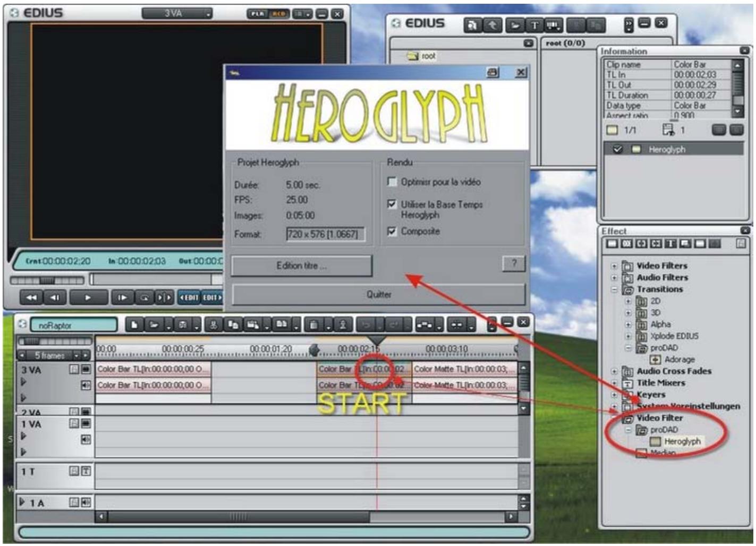The height and width of the screenshot is (546, 756).
Task: Click the paste icon in the timeline toolbar
Action: 252,324
